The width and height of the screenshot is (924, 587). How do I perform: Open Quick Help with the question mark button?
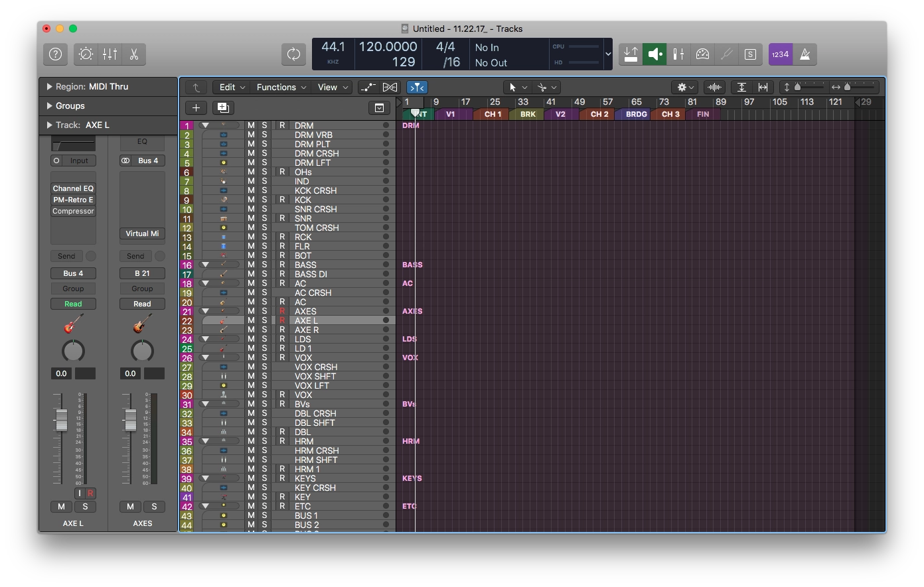[x=56, y=54]
